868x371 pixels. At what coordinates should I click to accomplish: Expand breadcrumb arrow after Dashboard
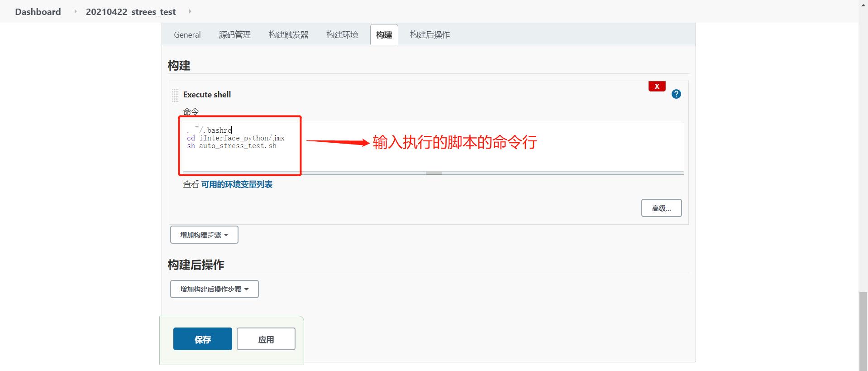(76, 11)
